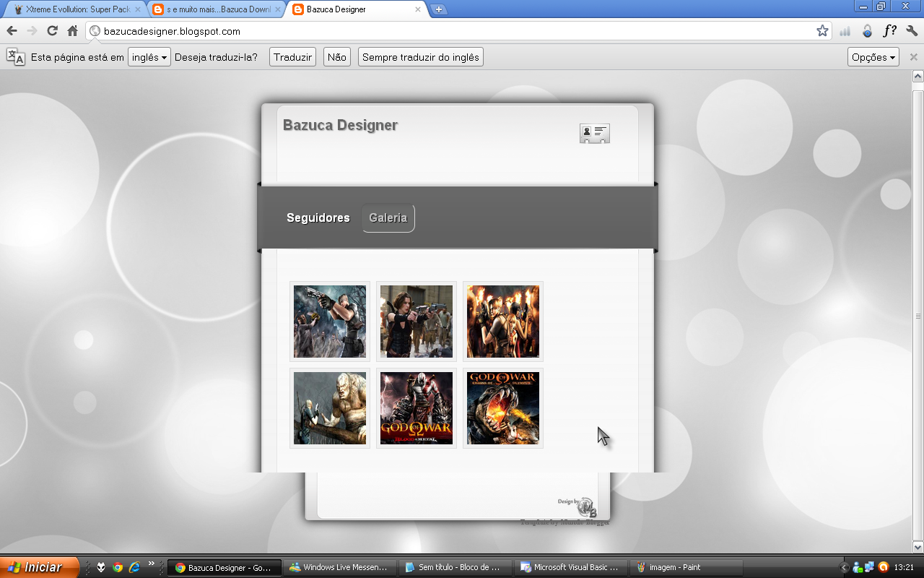Launch Internet Explorer from Quick Launch
The image size is (924, 578).
click(134, 567)
